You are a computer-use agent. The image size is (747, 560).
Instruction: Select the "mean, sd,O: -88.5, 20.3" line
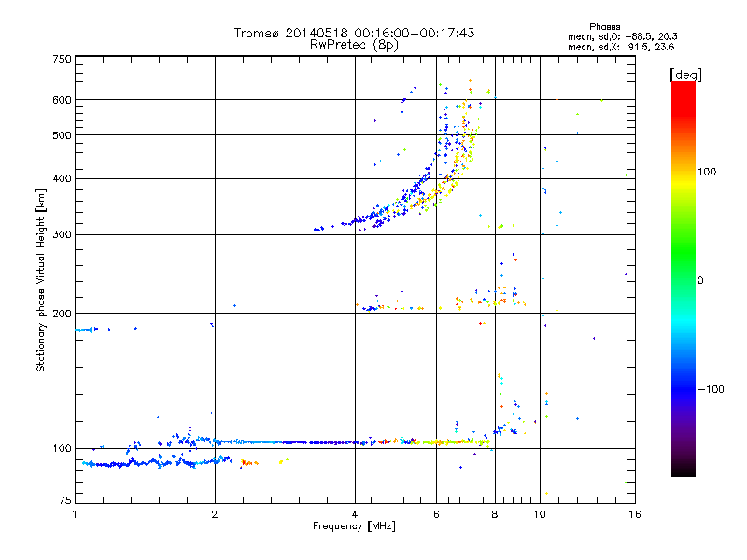point(622,36)
